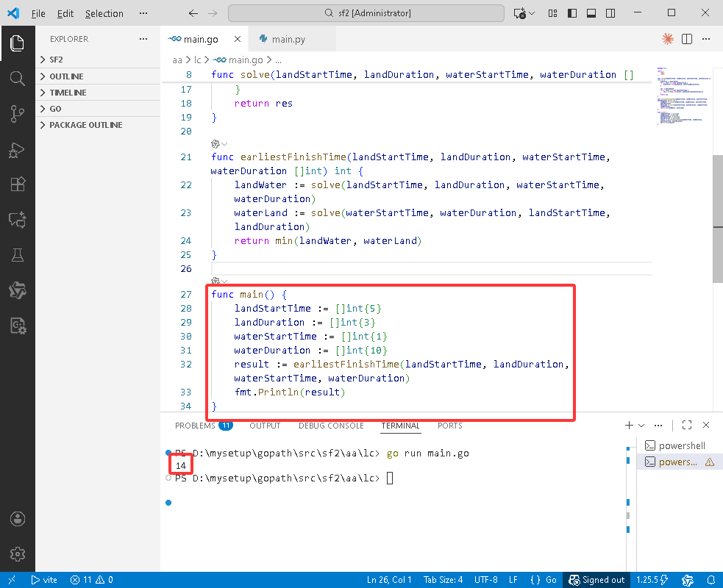This screenshot has width=723, height=588.
Task: Expand the TIMELINE section
Action: pos(98,92)
